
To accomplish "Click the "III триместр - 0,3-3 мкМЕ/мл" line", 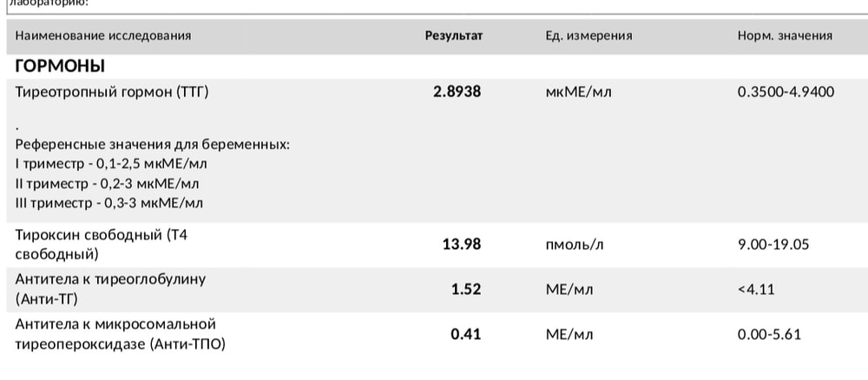I will coord(109,203).
